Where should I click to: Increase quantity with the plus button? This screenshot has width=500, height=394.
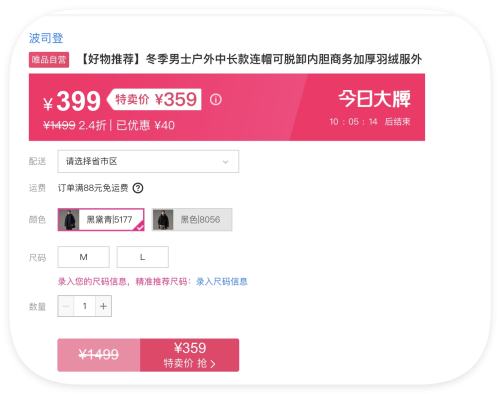[x=103, y=306]
